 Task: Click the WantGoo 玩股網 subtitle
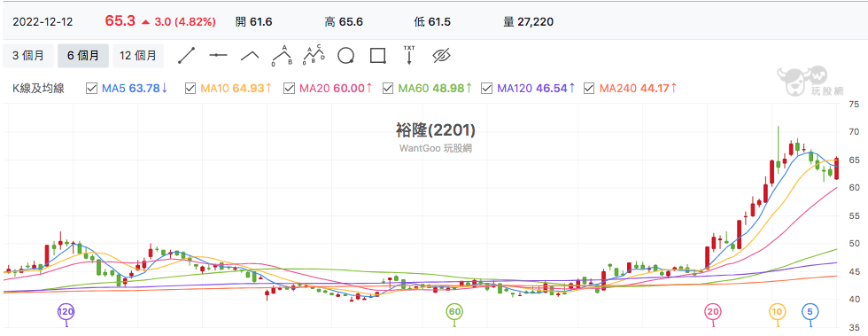click(x=436, y=149)
